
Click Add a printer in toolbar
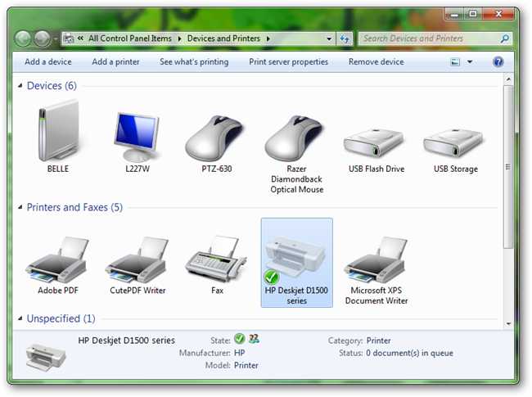coord(115,62)
